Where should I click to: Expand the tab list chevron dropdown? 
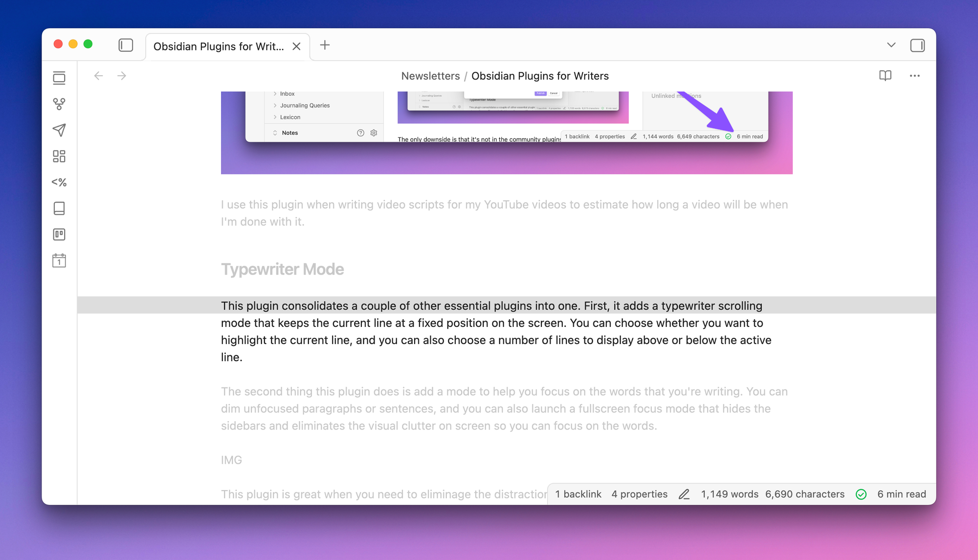tap(891, 45)
